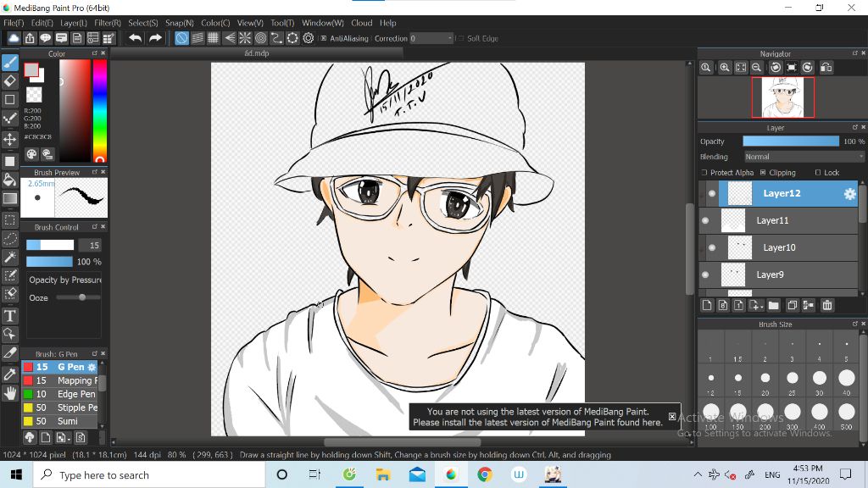Toggle the Clipping checkbox
This screenshot has width=868, height=488.
[x=763, y=173]
